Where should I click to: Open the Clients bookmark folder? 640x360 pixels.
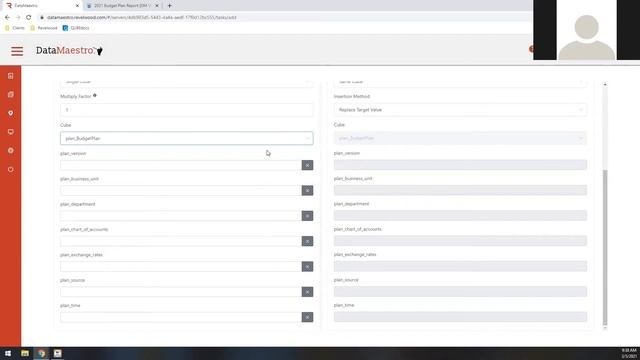(x=15, y=28)
